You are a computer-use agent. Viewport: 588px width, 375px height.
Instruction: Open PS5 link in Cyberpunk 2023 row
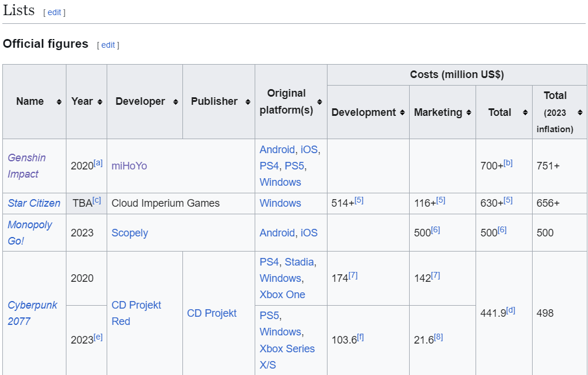tap(269, 316)
